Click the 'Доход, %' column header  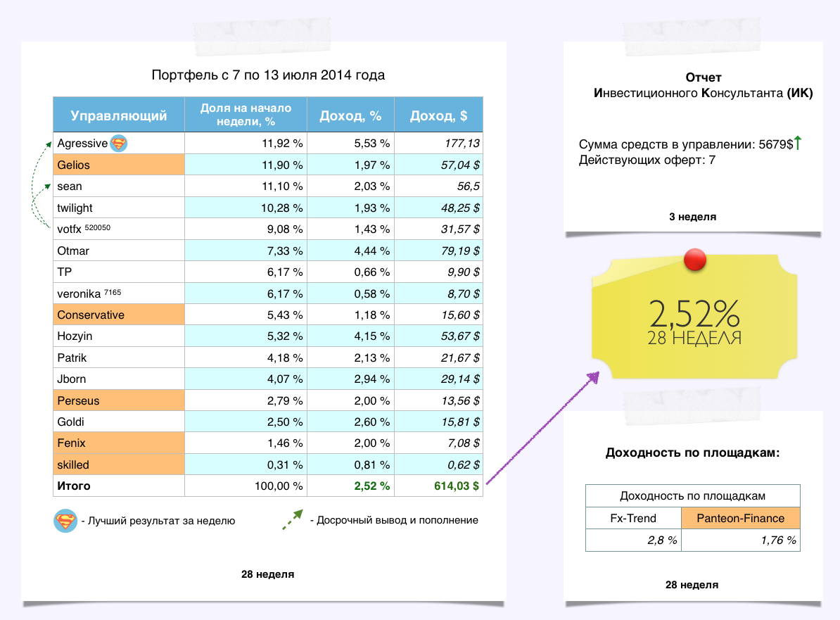click(350, 115)
